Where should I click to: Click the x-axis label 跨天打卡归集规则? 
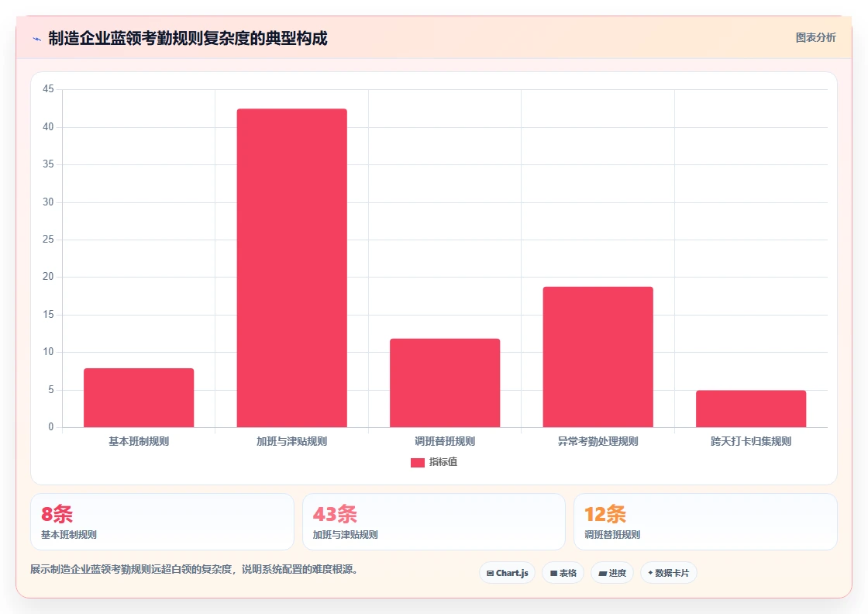click(751, 441)
